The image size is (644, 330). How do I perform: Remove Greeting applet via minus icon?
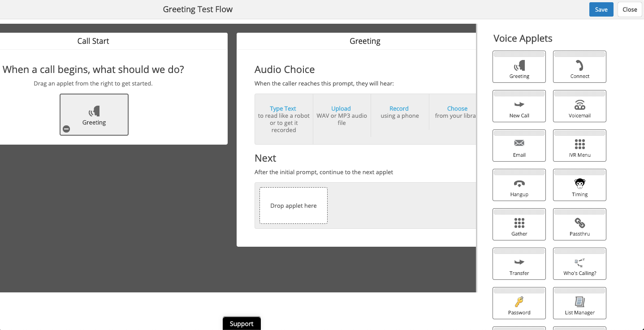66,129
